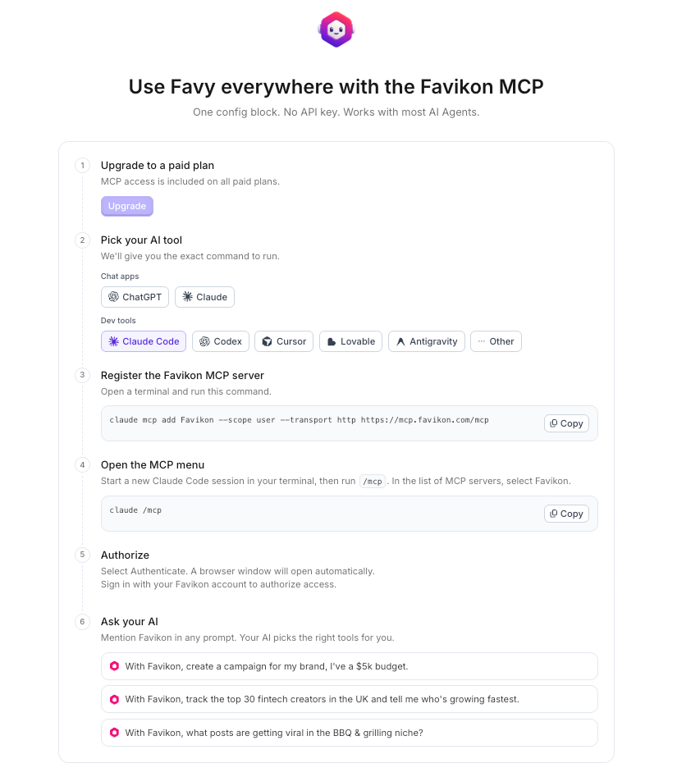This screenshot has width=700, height=777.
Task: Select the $5k budget campaign prompt example
Action: click(349, 666)
